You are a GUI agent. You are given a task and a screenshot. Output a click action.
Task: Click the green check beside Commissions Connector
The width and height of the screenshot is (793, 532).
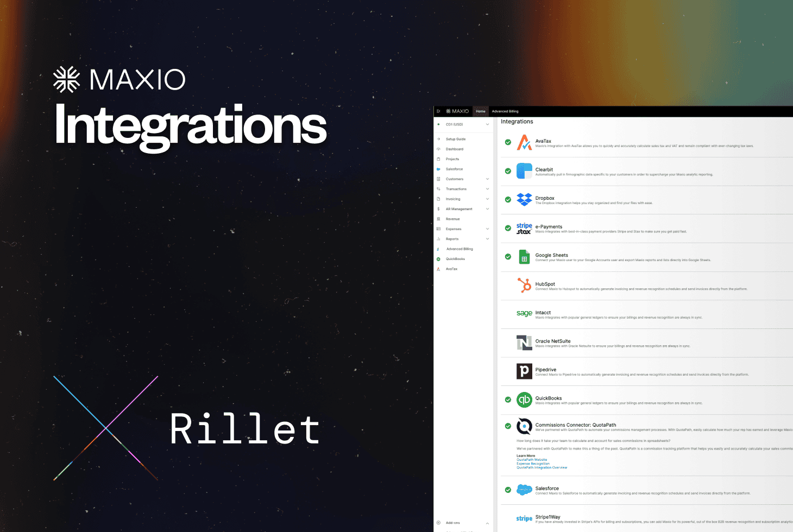[x=508, y=426]
